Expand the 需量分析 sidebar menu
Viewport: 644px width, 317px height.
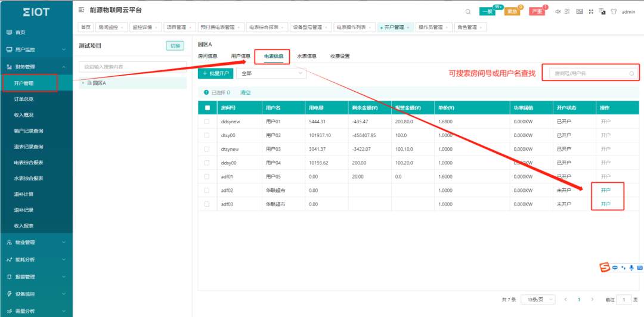point(36,311)
